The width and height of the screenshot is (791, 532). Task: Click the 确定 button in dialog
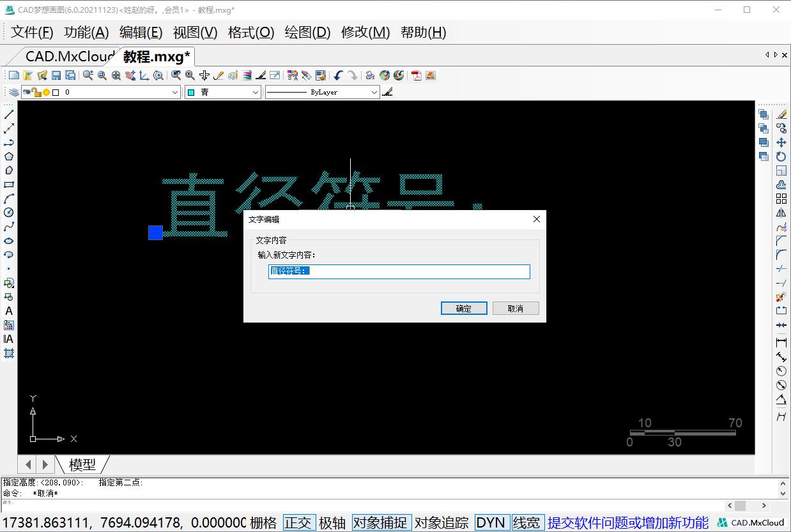pyautogui.click(x=464, y=308)
